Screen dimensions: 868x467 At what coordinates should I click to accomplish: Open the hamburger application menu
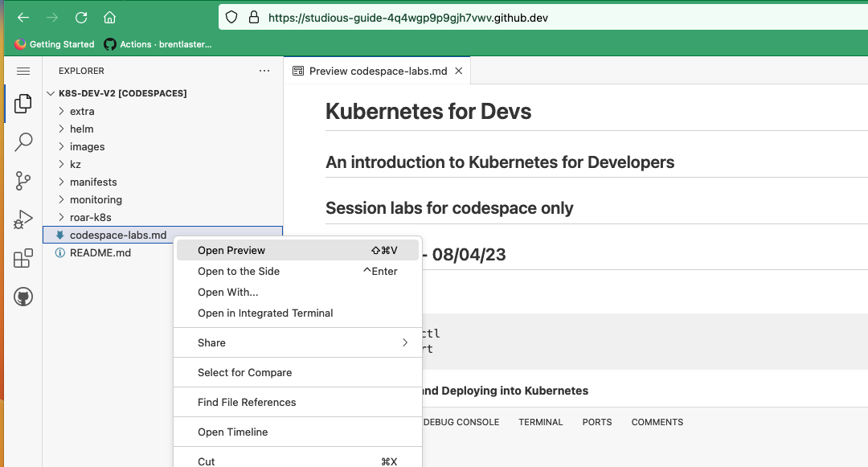click(x=23, y=71)
